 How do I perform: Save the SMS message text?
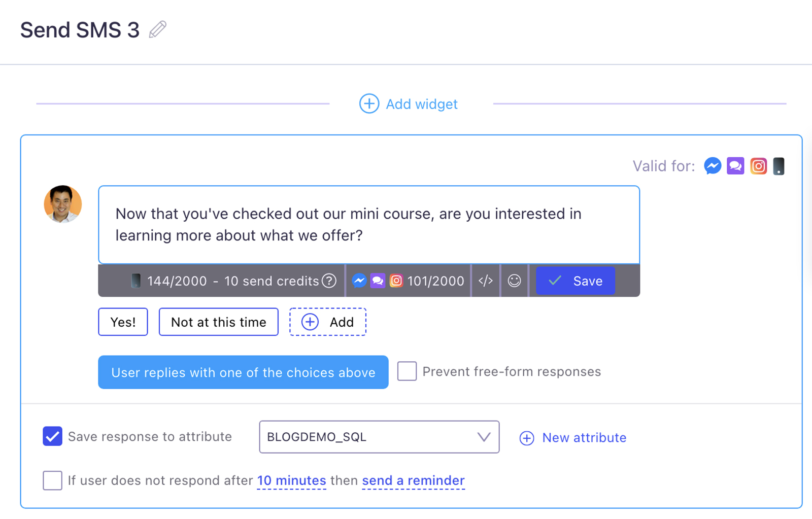[x=576, y=281]
